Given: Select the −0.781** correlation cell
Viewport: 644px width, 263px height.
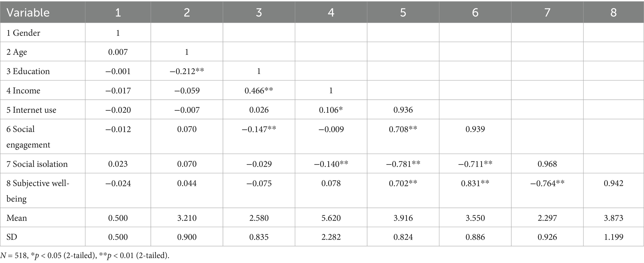Looking at the screenshot, I should pos(403,164).
